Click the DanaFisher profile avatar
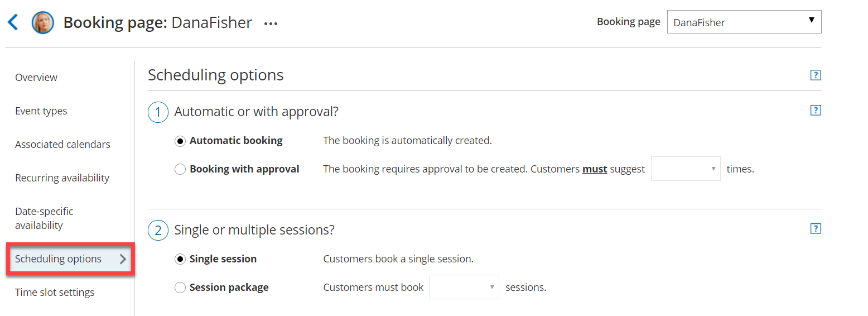Screen dimensions: 868x316 pyautogui.click(x=43, y=23)
